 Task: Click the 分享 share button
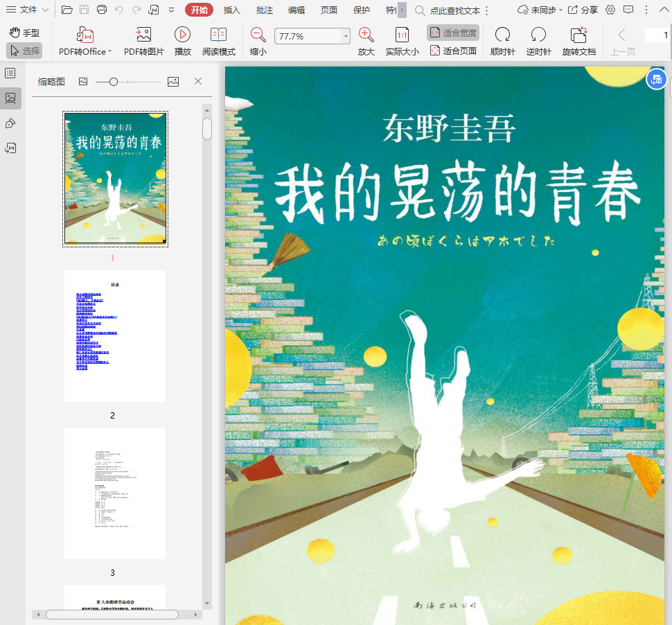[x=583, y=10]
